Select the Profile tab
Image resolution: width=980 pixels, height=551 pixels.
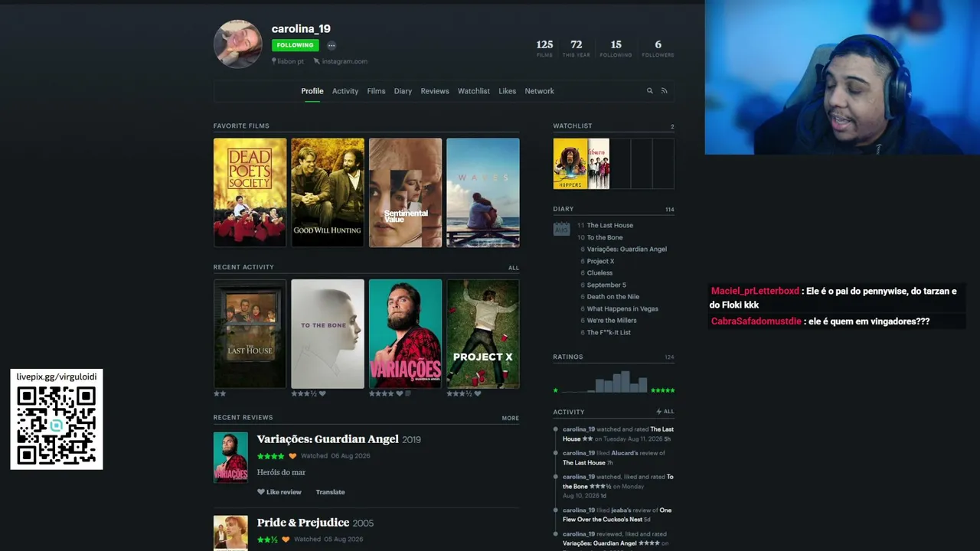pyautogui.click(x=312, y=91)
